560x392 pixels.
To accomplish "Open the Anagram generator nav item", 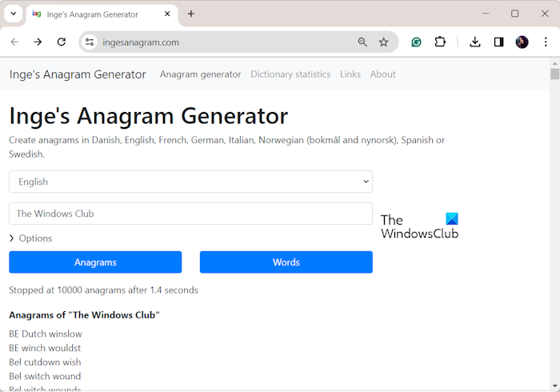I will pos(200,74).
